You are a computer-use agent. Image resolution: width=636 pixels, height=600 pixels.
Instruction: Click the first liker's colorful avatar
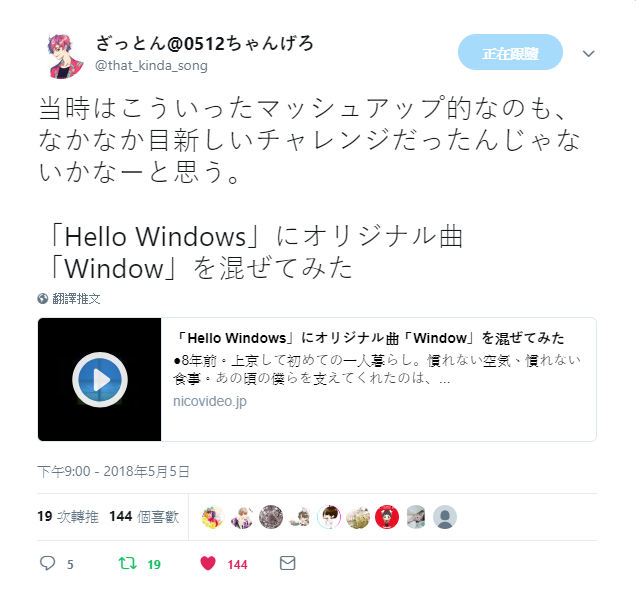[x=213, y=517]
